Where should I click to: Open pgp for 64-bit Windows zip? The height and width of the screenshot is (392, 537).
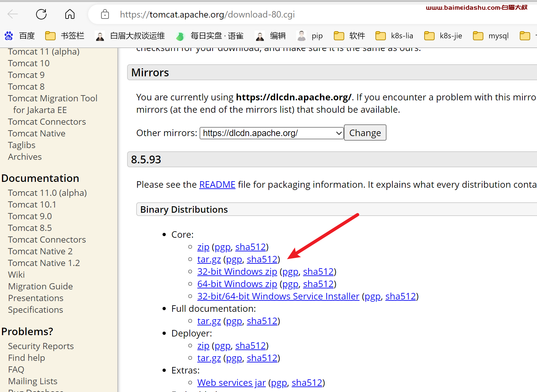pos(290,284)
